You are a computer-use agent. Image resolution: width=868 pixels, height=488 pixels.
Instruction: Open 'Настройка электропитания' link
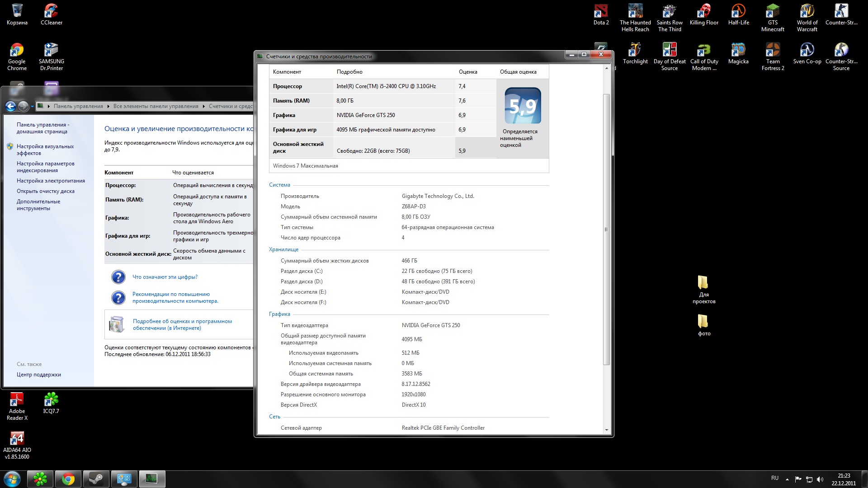tap(51, 181)
